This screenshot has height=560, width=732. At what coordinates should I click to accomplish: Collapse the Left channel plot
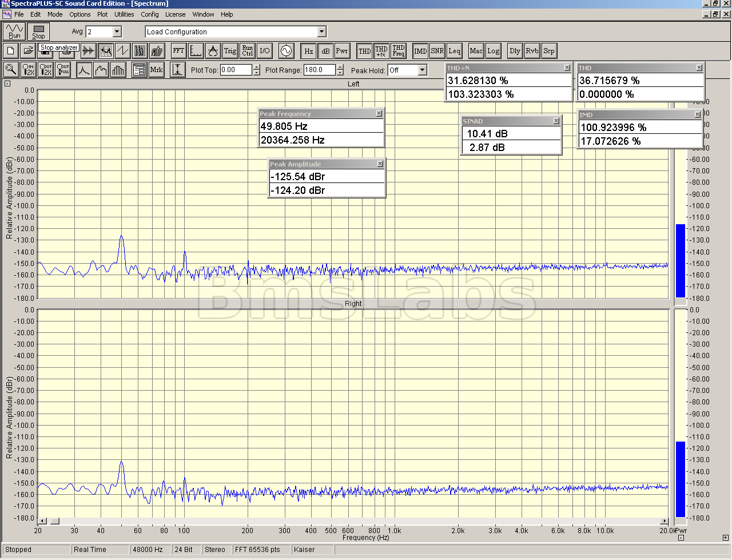click(7, 84)
